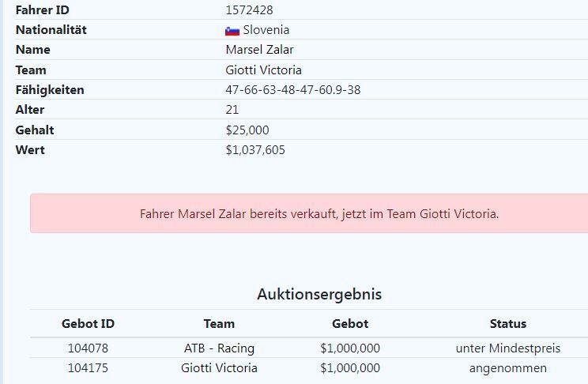Select bid ID 104078
The height and width of the screenshot is (384, 588).
tap(88, 348)
